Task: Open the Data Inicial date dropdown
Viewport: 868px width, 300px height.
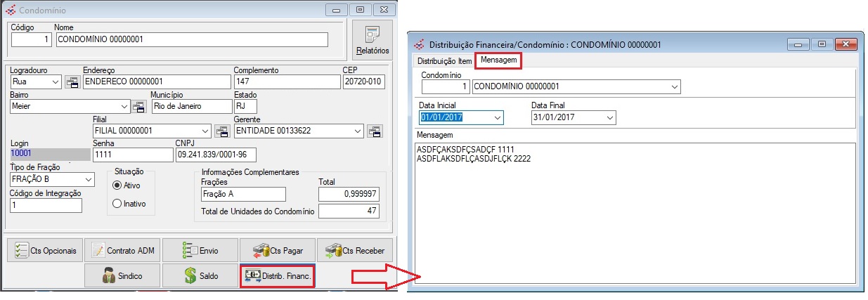Action: pyautogui.click(x=498, y=117)
